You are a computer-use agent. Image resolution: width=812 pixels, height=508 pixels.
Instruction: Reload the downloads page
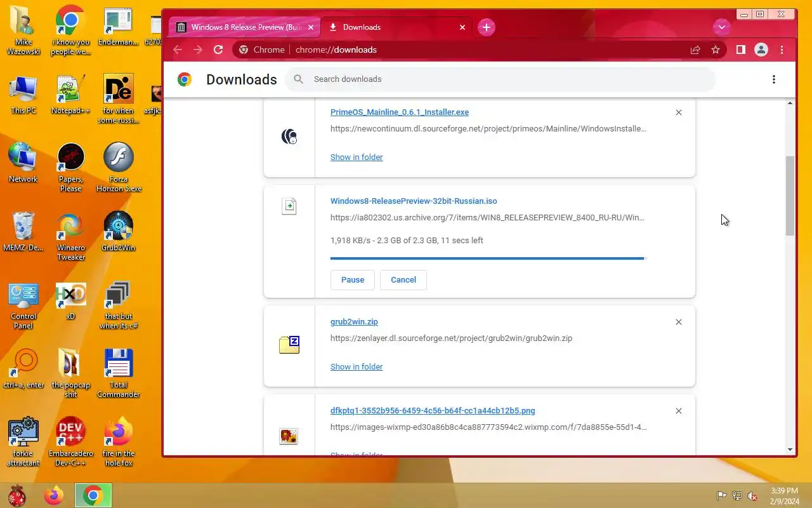click(218, 50)
